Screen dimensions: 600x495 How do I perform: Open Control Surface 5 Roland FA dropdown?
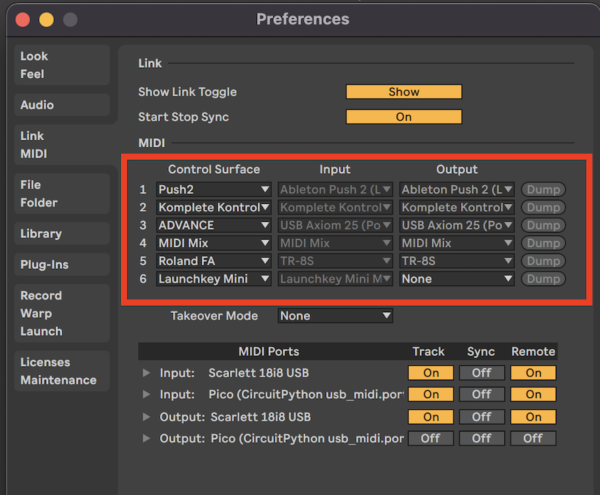click(x=214, y=261)
